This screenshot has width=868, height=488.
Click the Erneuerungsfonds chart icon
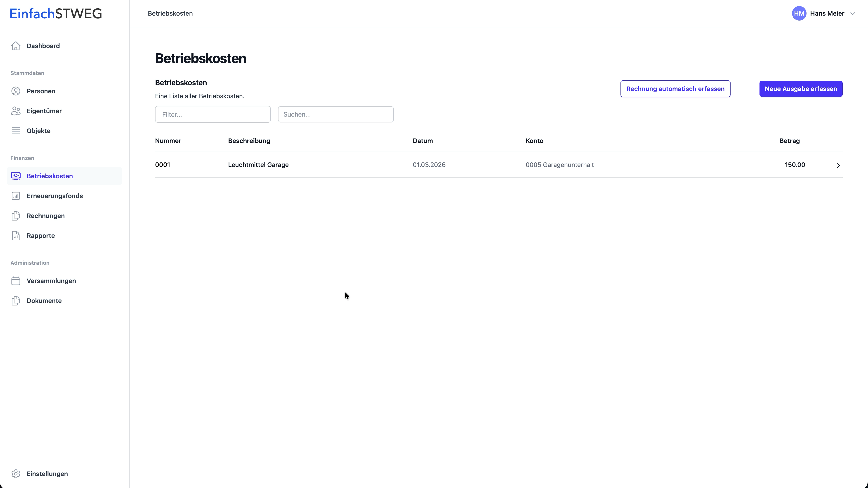[x=16, y=196]
